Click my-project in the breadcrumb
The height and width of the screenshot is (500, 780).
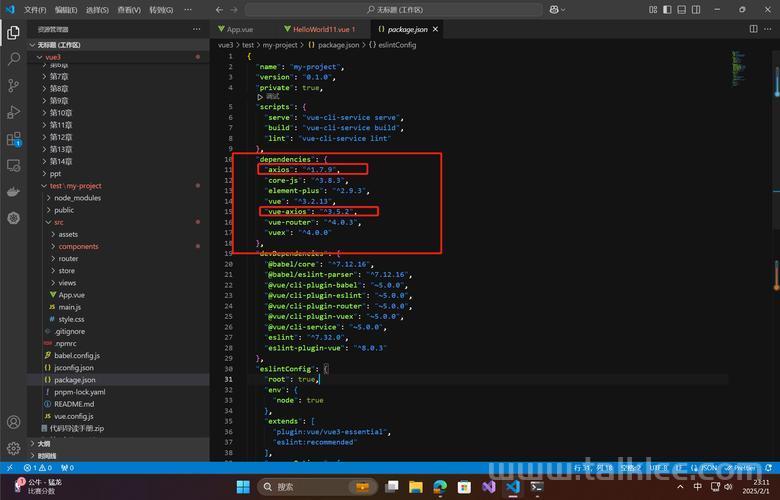[280, 45]
